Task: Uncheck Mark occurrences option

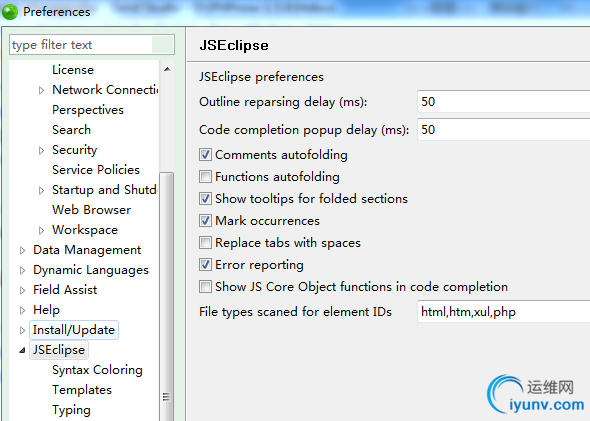Action: point(205,220)
